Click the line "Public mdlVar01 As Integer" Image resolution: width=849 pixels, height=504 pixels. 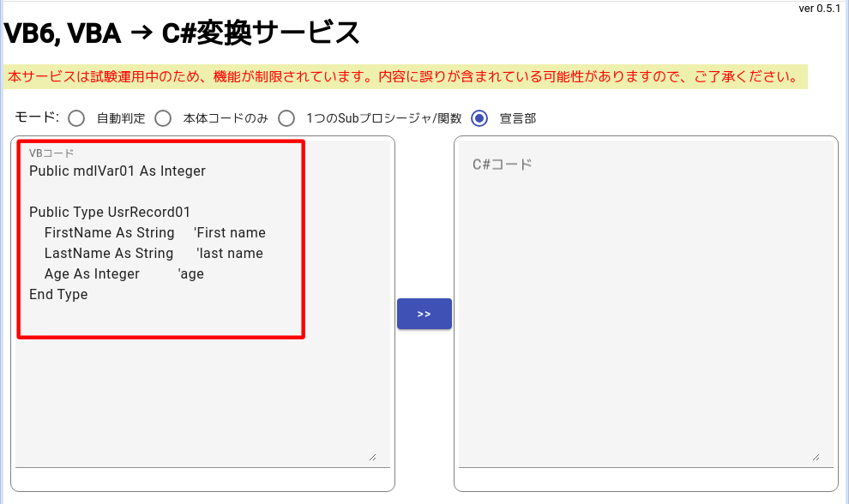(117, 171)
